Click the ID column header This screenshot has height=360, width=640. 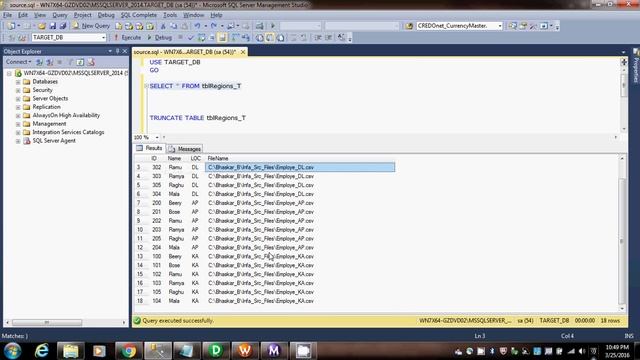point(154,158)
